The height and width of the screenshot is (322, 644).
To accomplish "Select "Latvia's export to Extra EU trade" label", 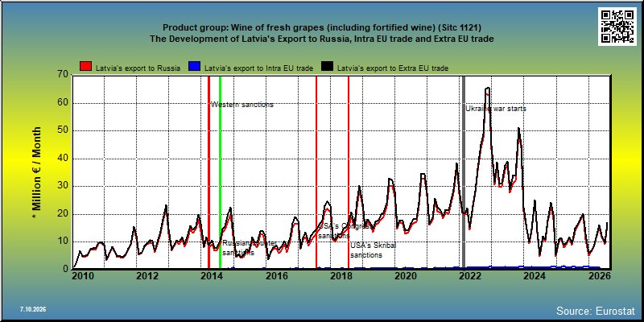I will pos(393,68).
